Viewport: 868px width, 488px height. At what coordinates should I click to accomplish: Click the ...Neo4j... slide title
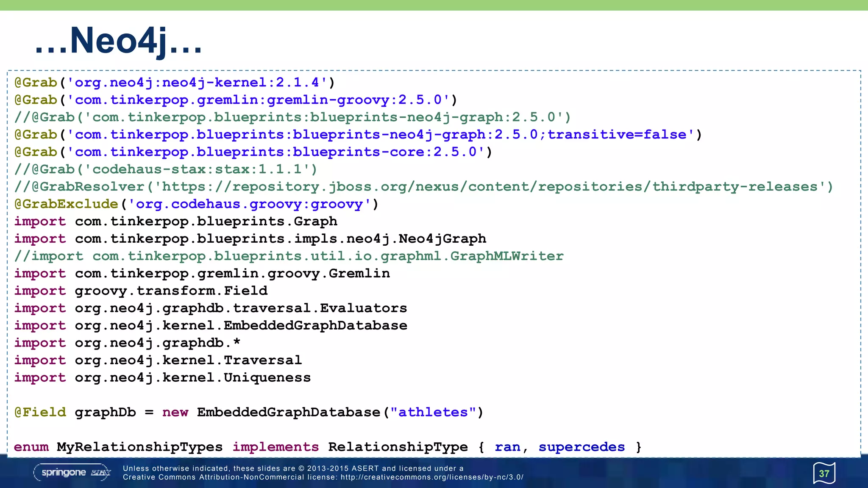coord(118,41)
